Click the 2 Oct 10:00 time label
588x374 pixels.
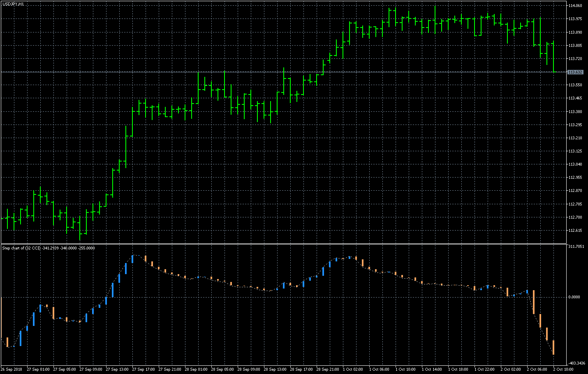click(x=563, y=369)
